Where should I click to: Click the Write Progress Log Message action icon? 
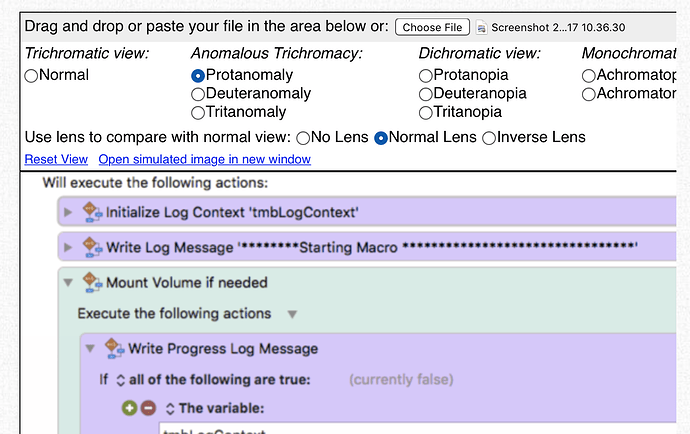114,349
